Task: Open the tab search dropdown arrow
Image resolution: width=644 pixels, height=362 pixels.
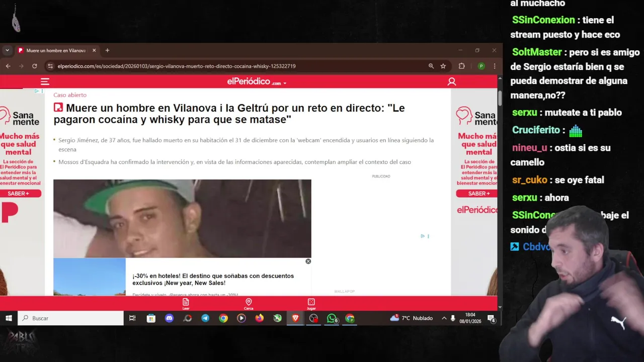Action: pyautogui.click(x=7, y=50)
